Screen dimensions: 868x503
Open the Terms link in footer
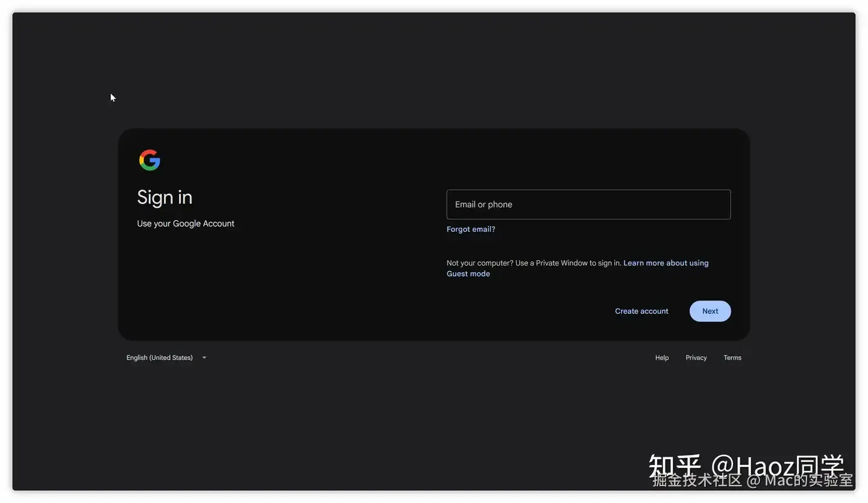click(732, 358)
